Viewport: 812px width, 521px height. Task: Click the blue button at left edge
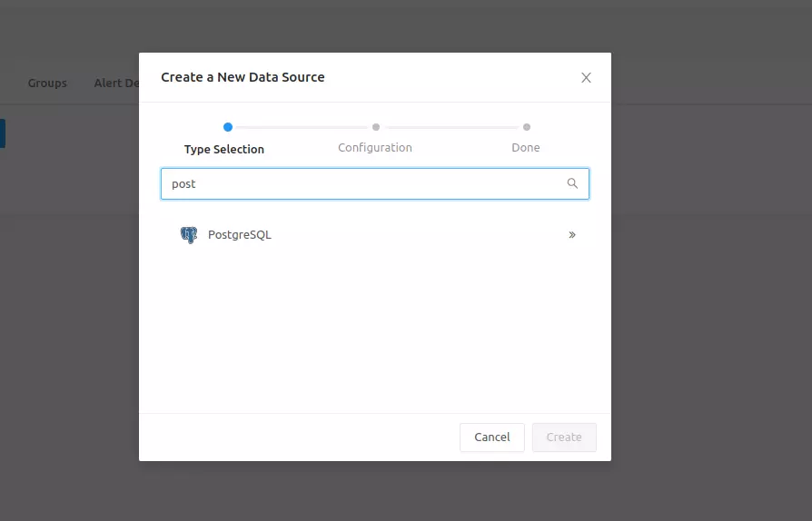(2, 133)
